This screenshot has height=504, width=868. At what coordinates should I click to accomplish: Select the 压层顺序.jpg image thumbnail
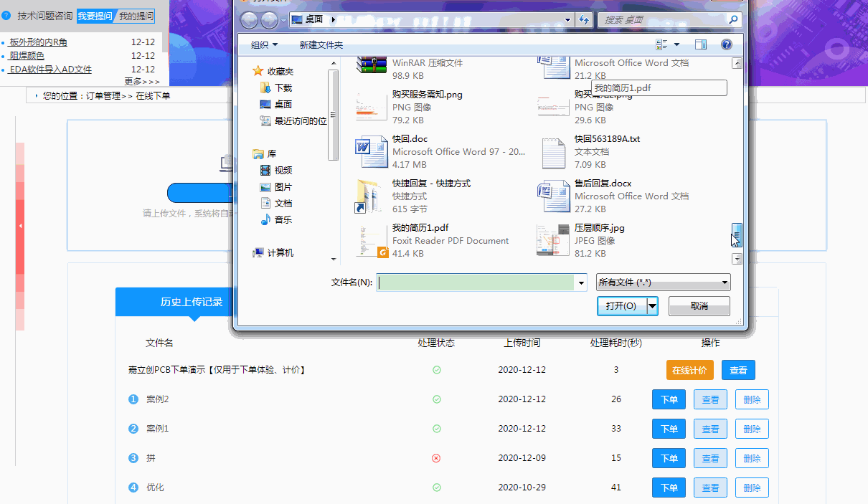(553, 240)
